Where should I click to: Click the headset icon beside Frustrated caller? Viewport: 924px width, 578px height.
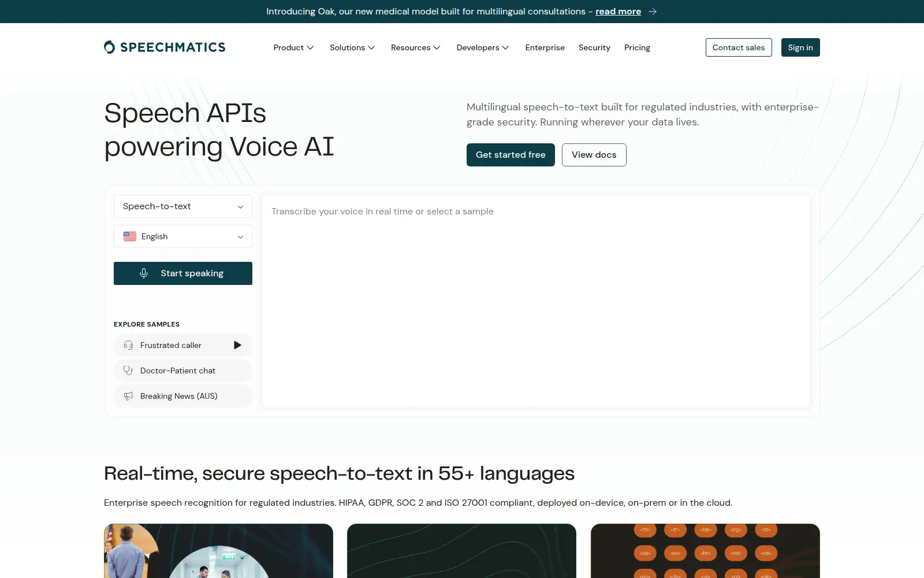click(128, 345)
